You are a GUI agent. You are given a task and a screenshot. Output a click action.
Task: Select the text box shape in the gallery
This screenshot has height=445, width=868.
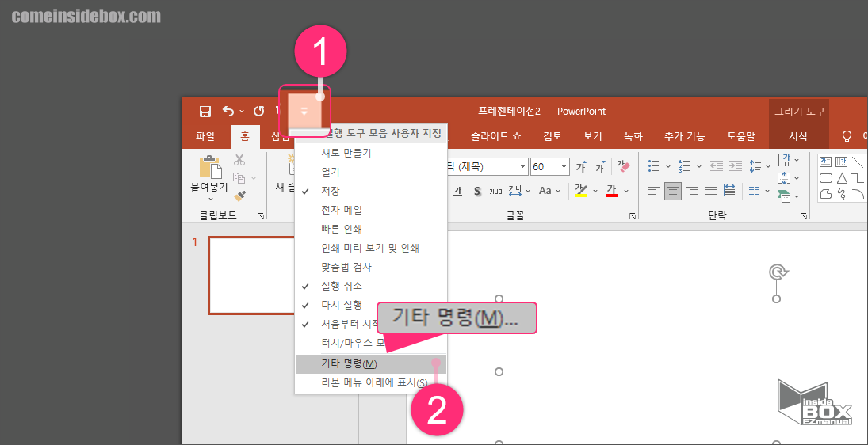tap(825, 162)
